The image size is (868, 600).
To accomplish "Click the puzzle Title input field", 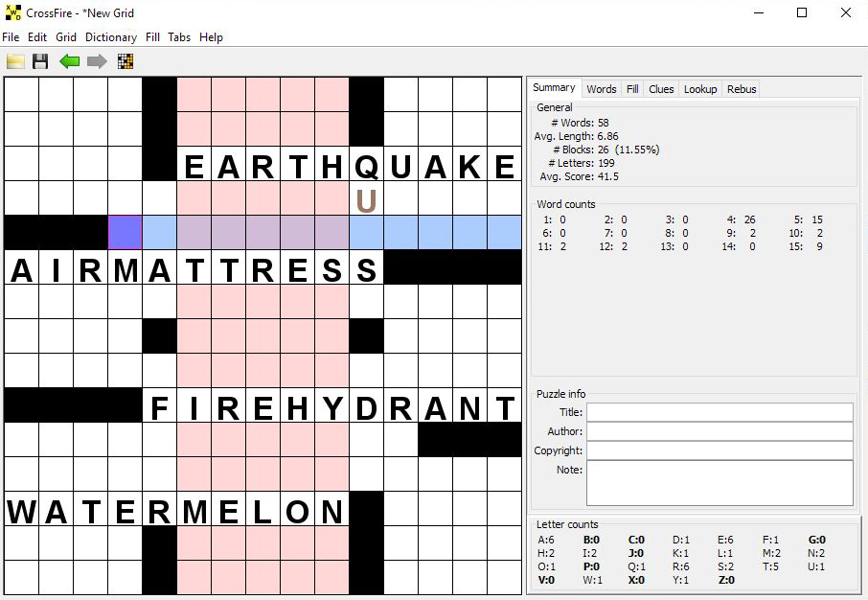I will click(x=719, y=412).
